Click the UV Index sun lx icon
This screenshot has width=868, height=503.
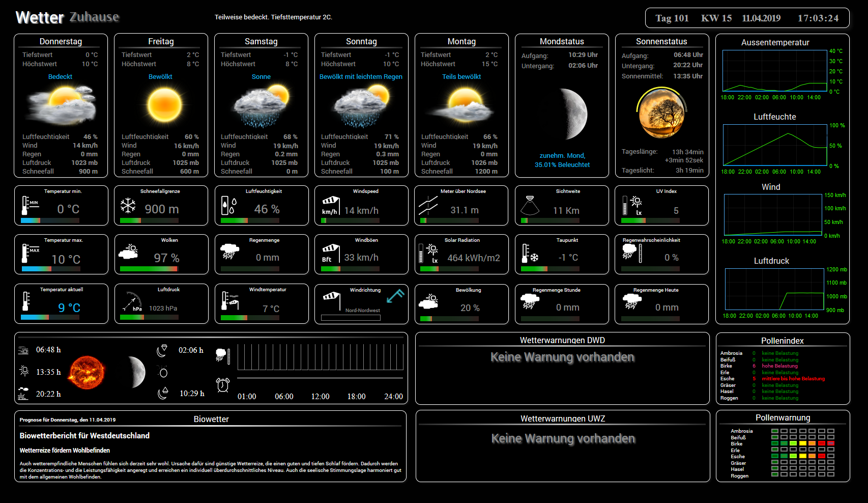coord(633,206)
